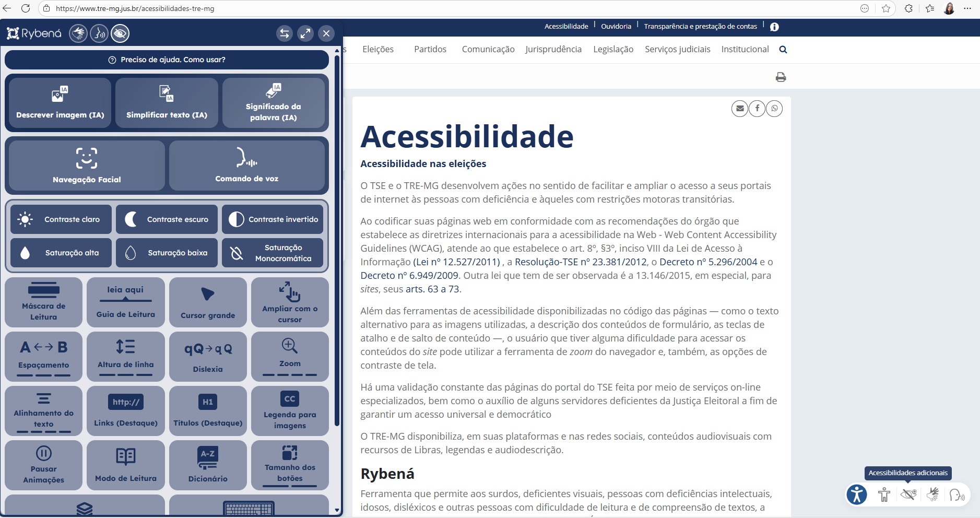Start Navegação Facial
The image size is (980, 518).
tap(87, 165)
